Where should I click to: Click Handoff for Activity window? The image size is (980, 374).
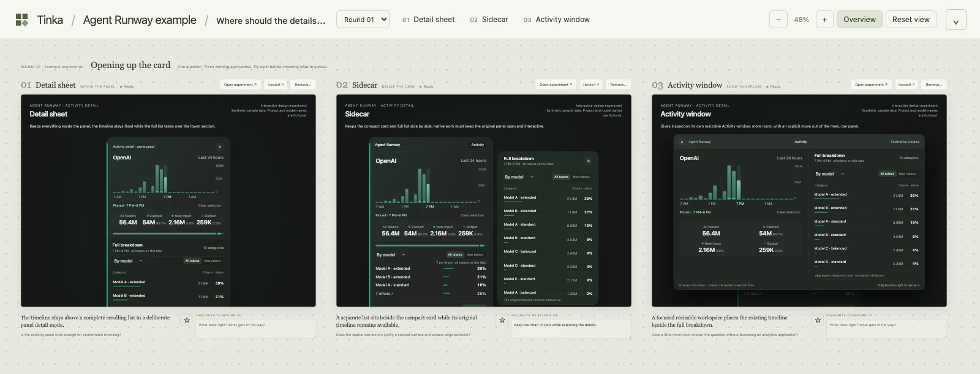[907, 85]
